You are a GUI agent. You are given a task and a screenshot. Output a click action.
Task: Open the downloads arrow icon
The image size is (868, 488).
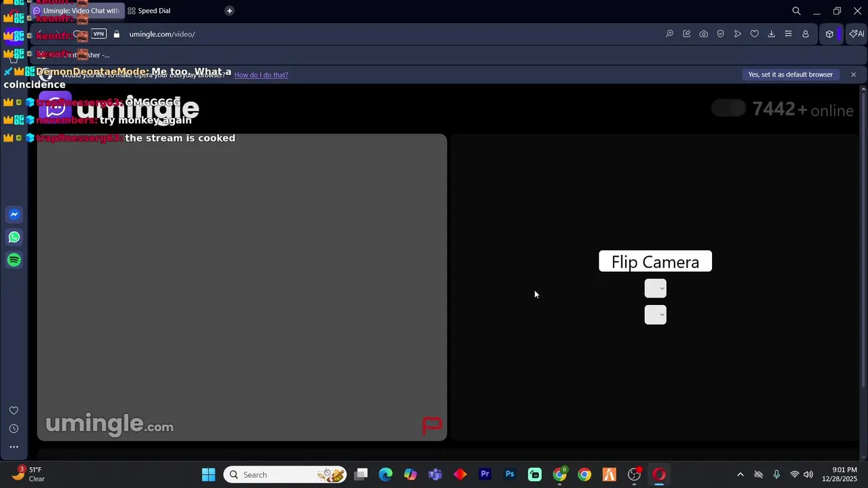(x=771, y=34)
